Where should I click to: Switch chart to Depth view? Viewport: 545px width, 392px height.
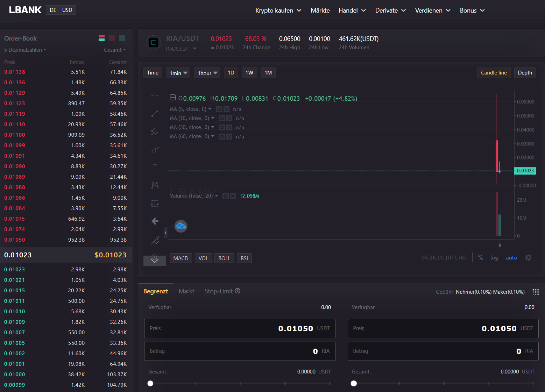point(525,73)
